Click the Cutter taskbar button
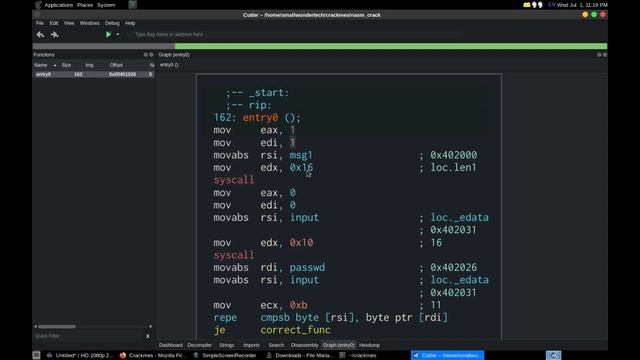640x360 pixels. click(x=447, y=356)
